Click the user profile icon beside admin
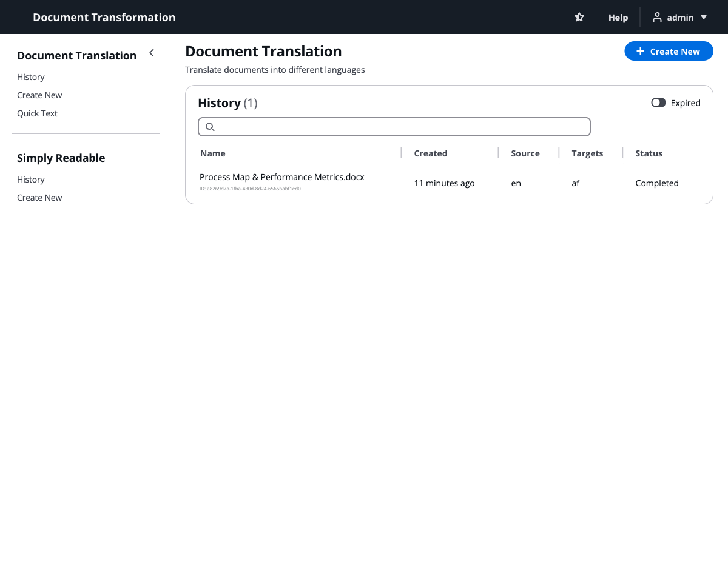728x584 pixels. point(657,17)
